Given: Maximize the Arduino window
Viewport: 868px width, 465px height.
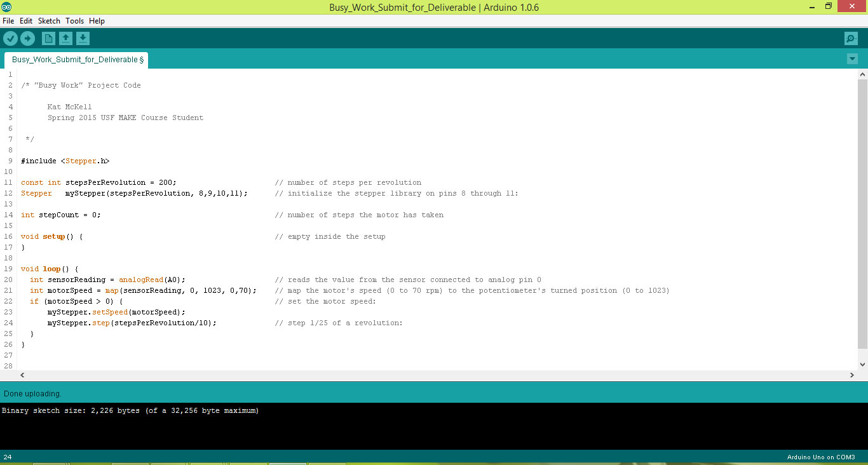Looking at the screenshot, I should click(828, 6).
